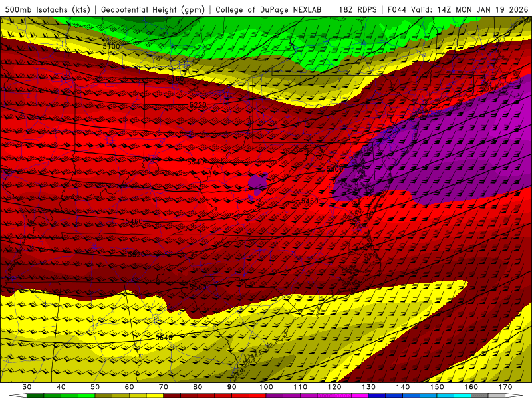Click the 5580 height contour label
Screen dimensions: 532x399
(198, 287)
